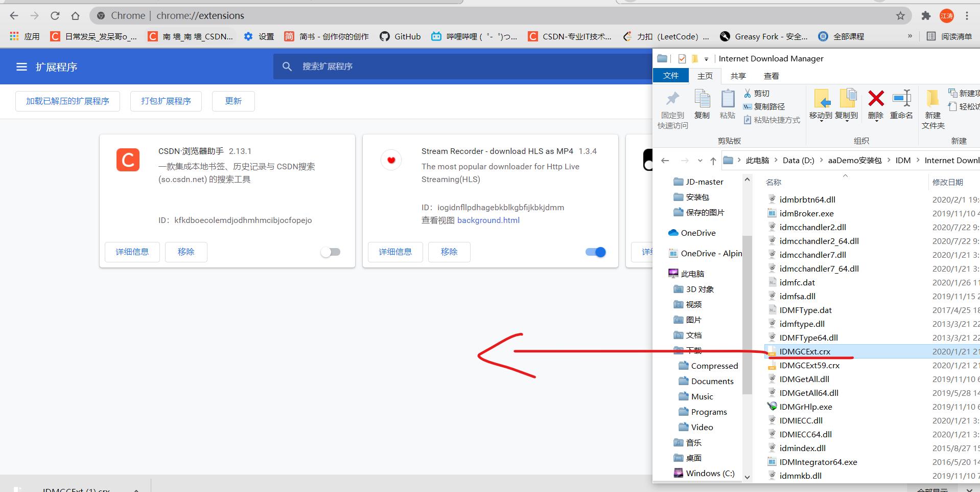
Task: Enable the CSDN浏览器助手 toggle
Action: (x=331, y=252)
